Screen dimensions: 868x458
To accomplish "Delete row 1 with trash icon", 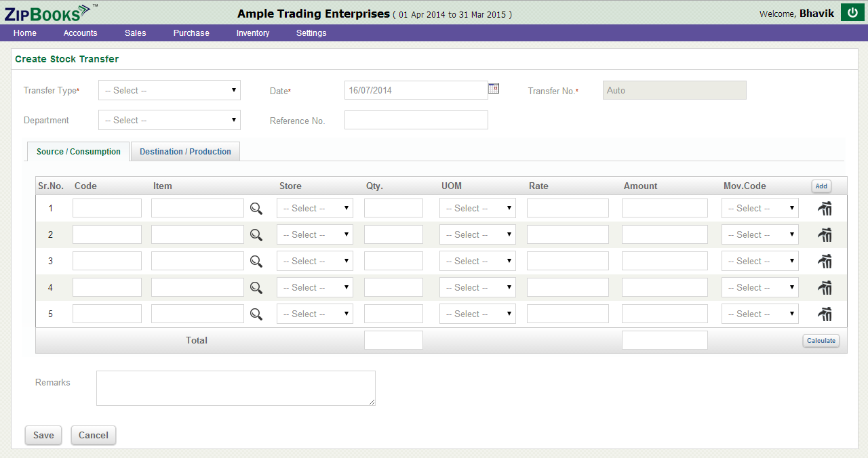I will [825, 209].
